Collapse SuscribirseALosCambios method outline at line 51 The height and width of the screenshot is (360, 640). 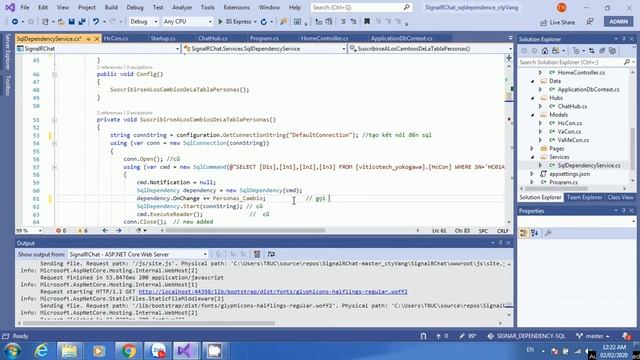click(x=54, y=120)
